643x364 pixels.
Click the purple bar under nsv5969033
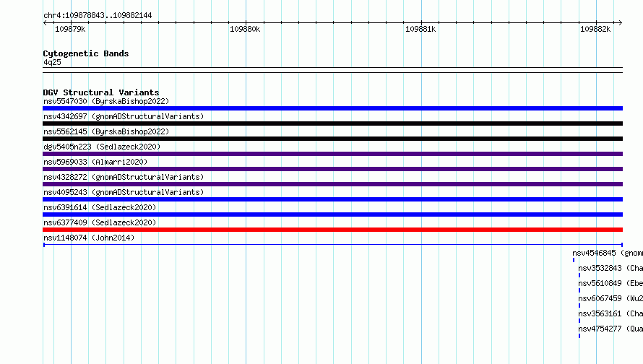[x=332, y=169]
